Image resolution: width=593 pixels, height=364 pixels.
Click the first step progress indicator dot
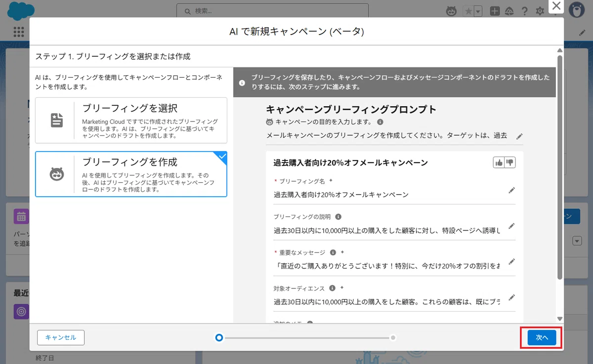pyautogui.click(x=219, y=338)
